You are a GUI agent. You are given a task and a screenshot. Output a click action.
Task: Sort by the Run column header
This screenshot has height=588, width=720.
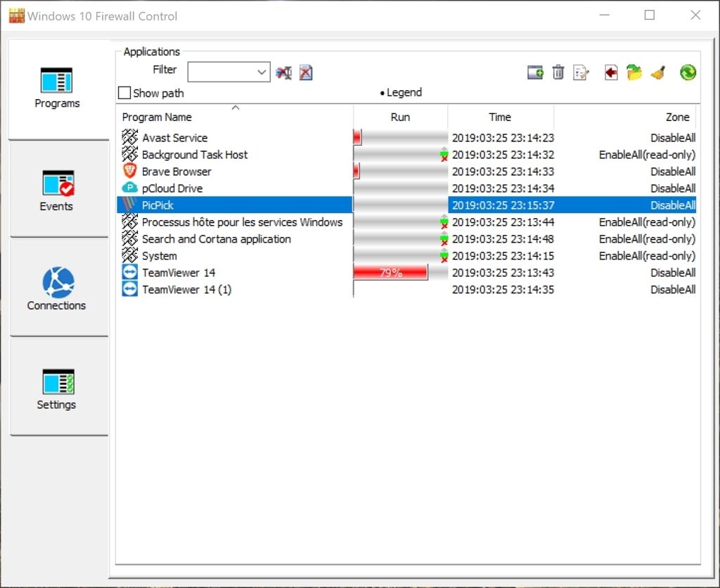point(400,117)
